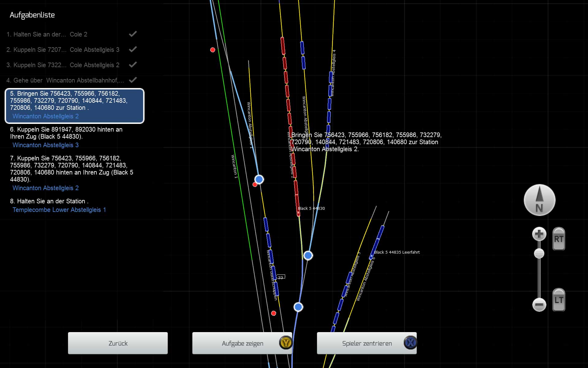Select highlighted task 5 Bringen Sie
This screenshot has width=588, height=368.
coord(74,106)
